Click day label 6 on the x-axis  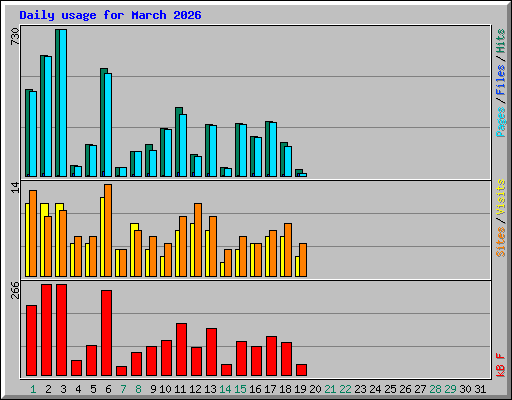(x=108, y=389)
